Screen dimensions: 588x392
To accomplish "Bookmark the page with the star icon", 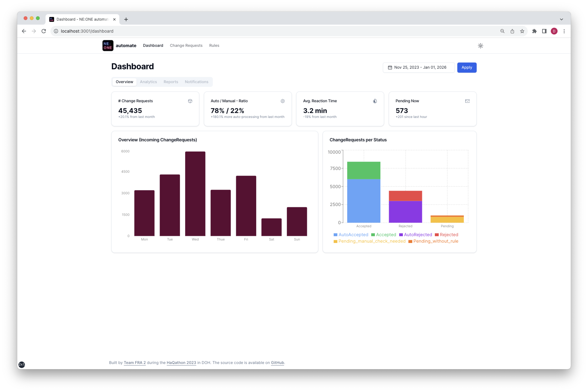I will [522, 31].
